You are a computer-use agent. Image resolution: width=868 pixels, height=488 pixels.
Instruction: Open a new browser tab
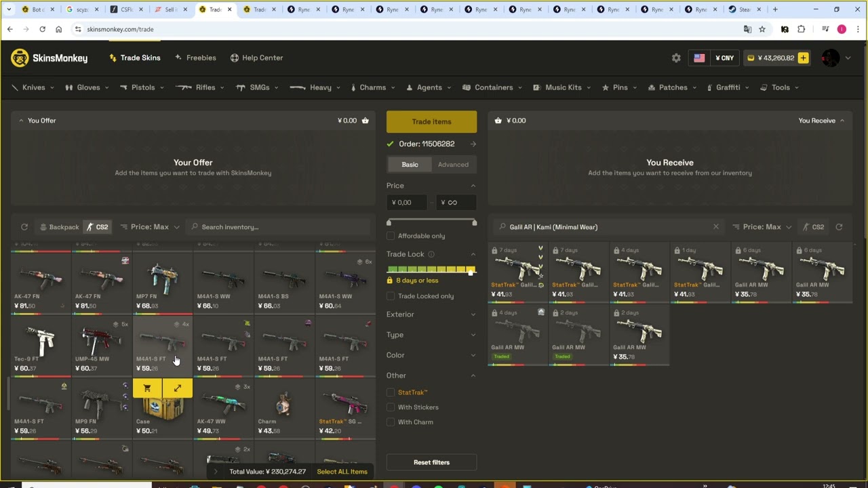tap(775, 9)
